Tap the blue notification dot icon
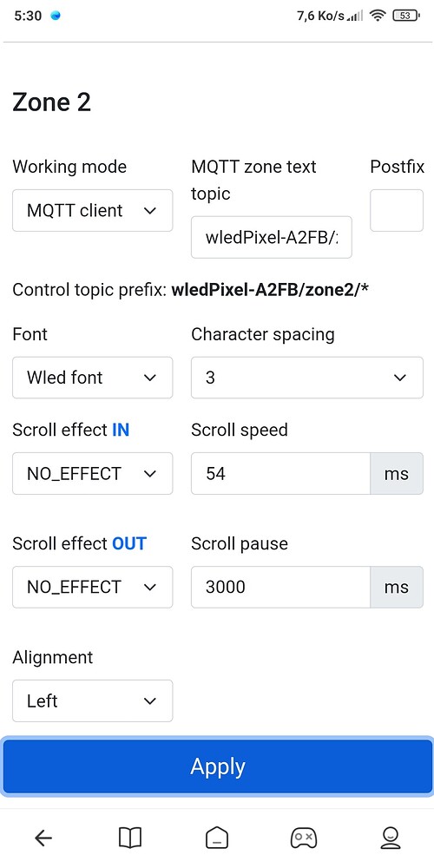434x868 pixels. tap(55, 16)
